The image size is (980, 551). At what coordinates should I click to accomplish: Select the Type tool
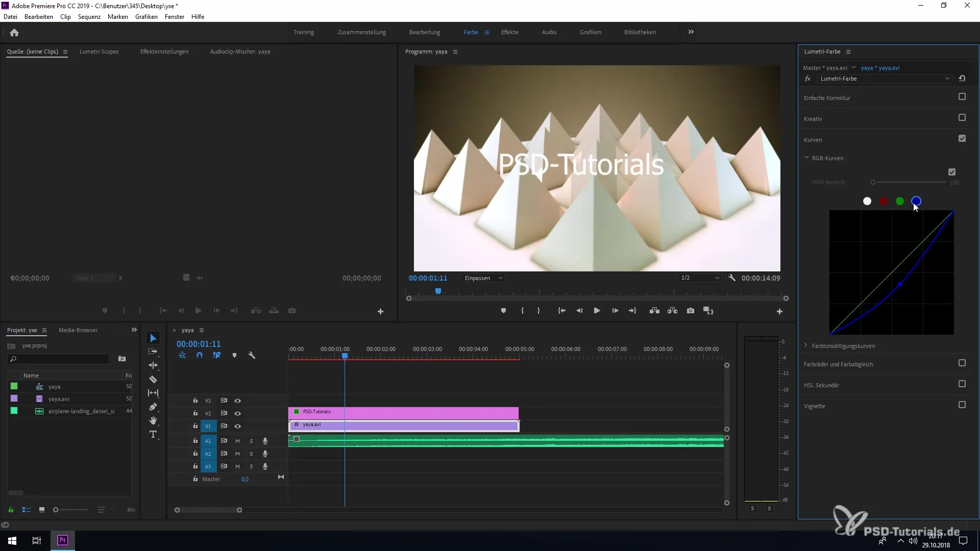click(x=153, y=435)
